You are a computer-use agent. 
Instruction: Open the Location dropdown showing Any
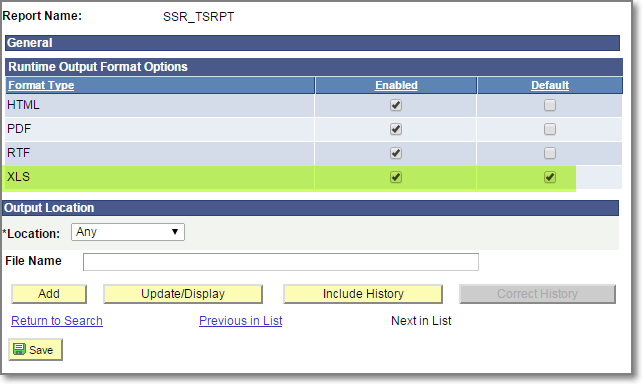(x=128, y=232)
